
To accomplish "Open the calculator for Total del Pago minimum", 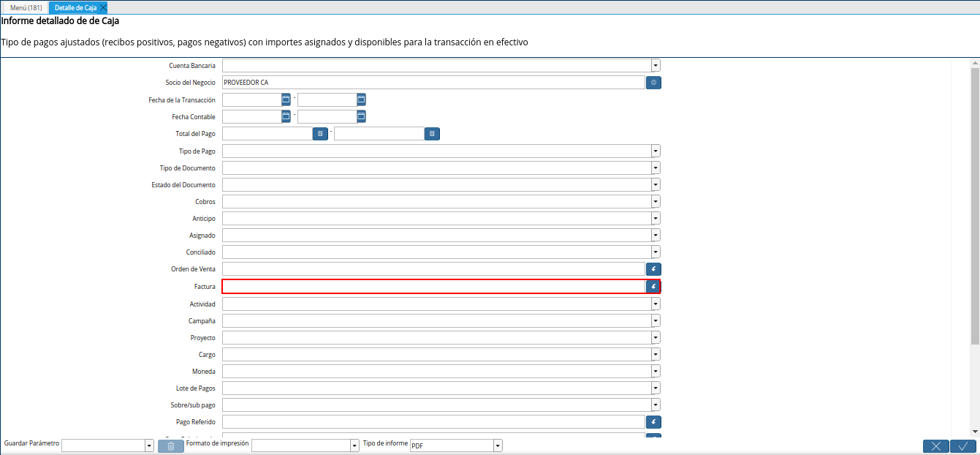I will pyautogui.click(x=320, y=133).
